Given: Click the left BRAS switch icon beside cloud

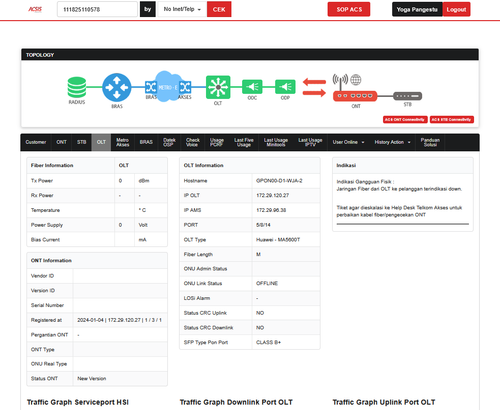Looking at the screenshot, I should 151,87.
